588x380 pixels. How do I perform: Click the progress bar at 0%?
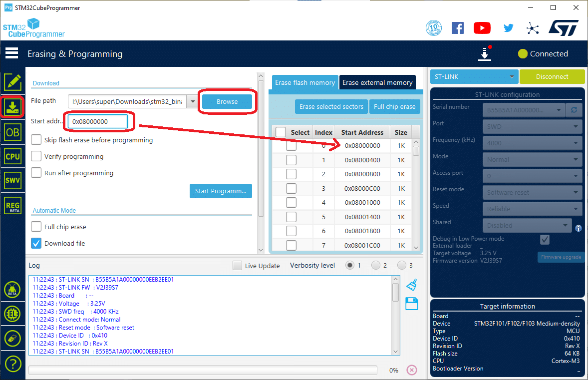(203, 370)
